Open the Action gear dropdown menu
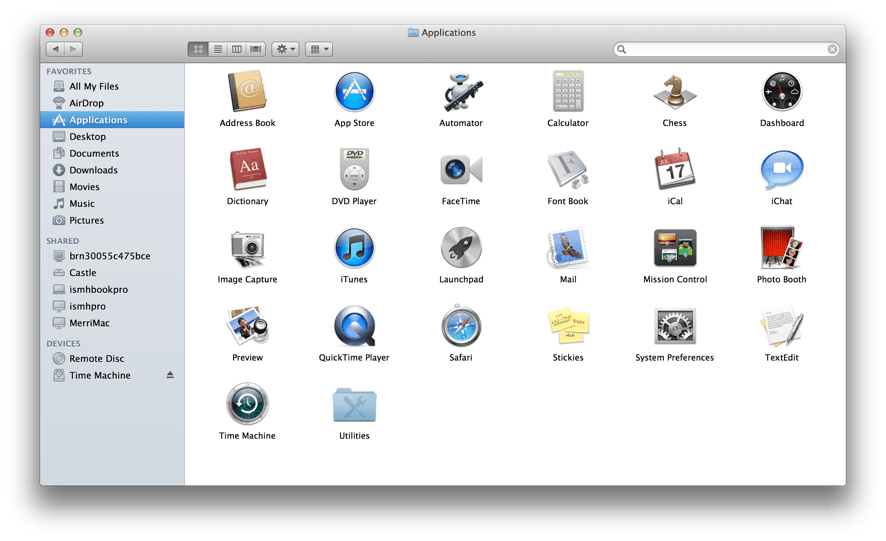This screenshot has width=886, height=541. click(x=285, y=49)
